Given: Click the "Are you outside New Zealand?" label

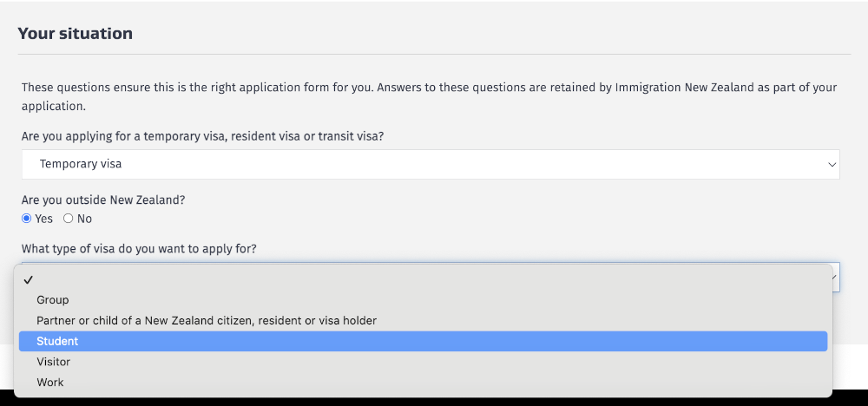Looking at the screenshot, I should [103, 200].
